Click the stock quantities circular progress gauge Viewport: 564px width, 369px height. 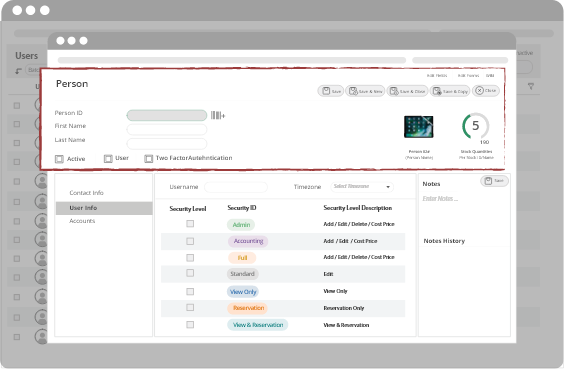476,126
